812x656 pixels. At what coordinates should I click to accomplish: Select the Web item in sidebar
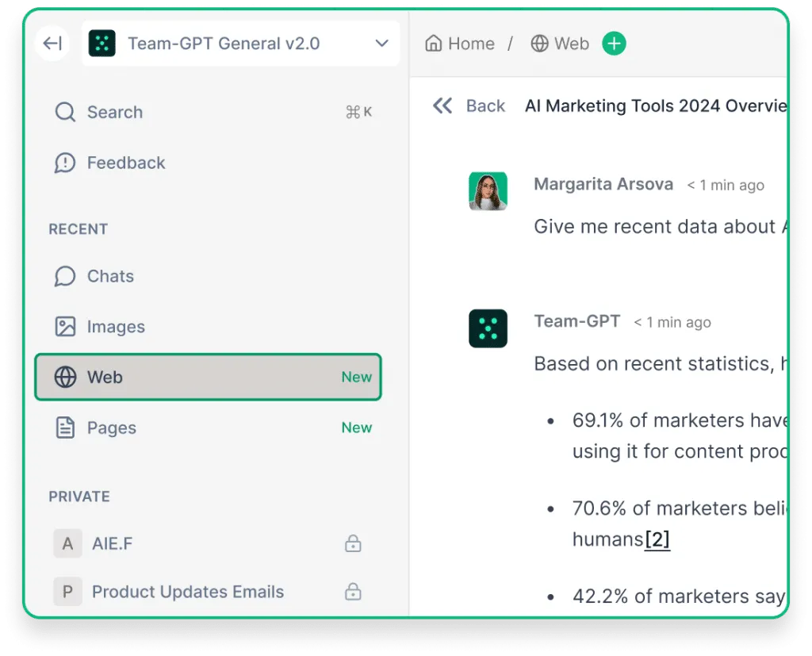(209, 378)
